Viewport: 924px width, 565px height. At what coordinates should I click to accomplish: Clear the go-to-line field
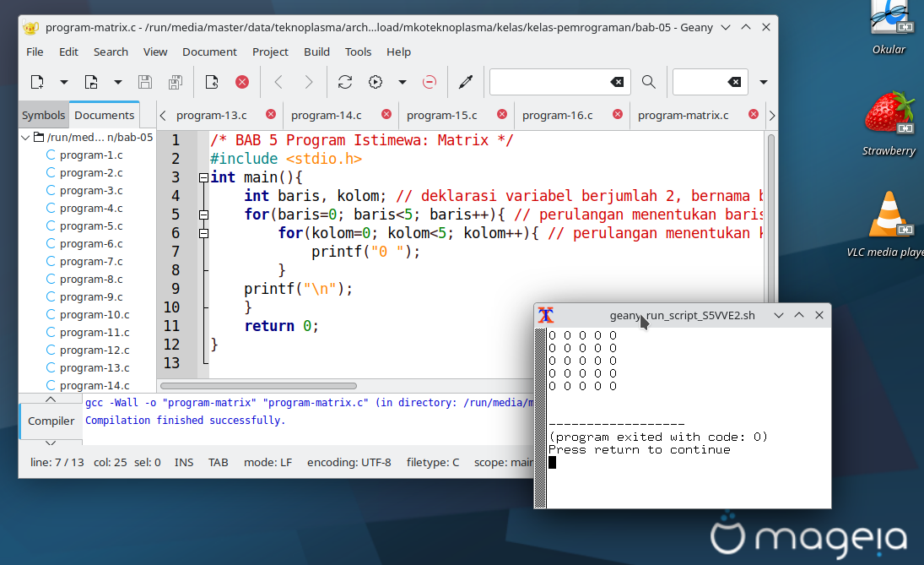tap(734, 82)
